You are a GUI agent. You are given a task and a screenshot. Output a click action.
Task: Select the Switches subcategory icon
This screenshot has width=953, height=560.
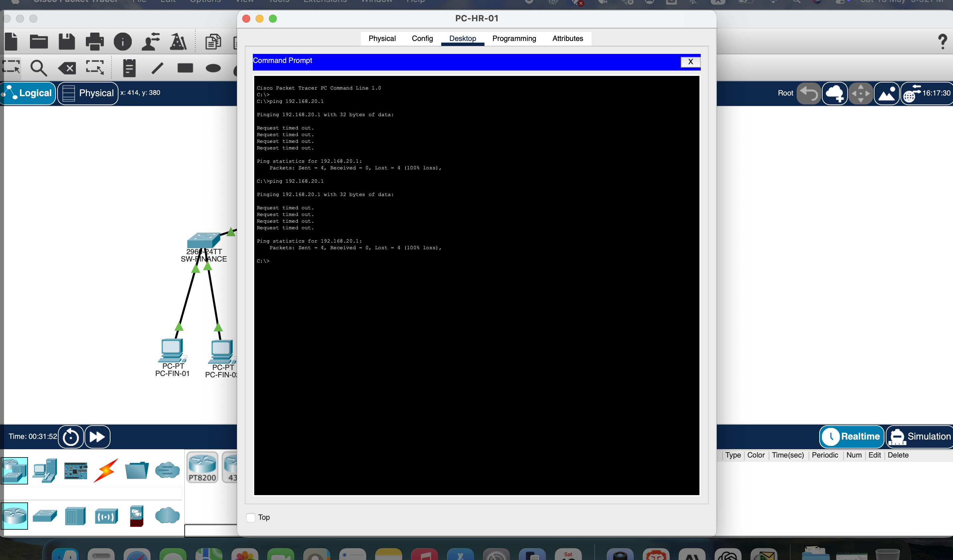[45, 516]
